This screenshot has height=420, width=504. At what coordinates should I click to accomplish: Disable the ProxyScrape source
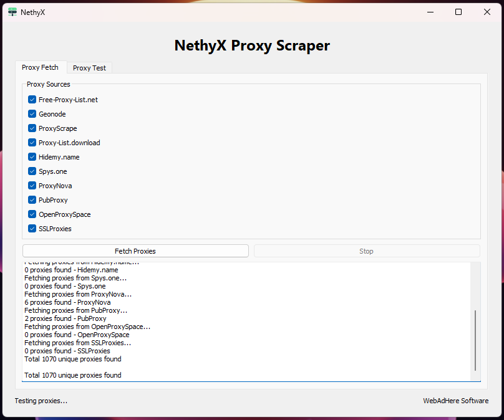32,128
